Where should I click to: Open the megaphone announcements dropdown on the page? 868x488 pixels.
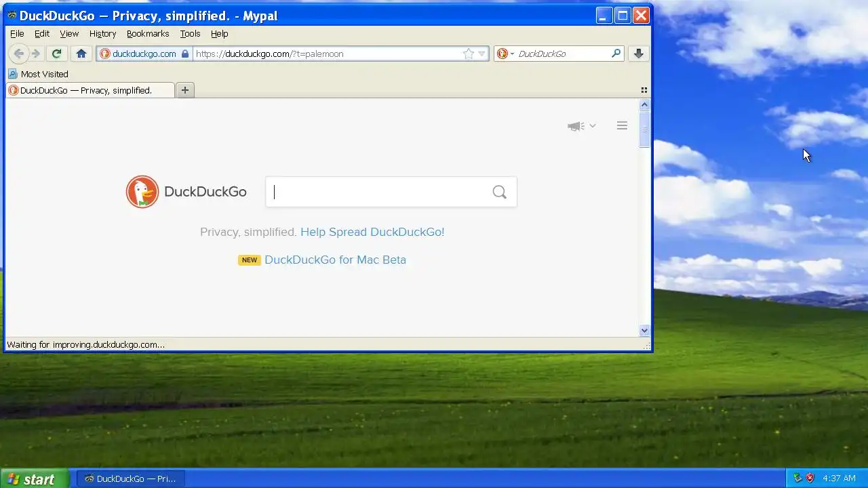(582, 126)
